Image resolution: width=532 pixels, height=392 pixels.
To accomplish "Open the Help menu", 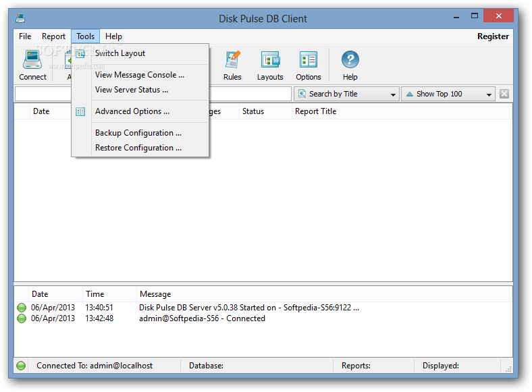I will point(113,36).
